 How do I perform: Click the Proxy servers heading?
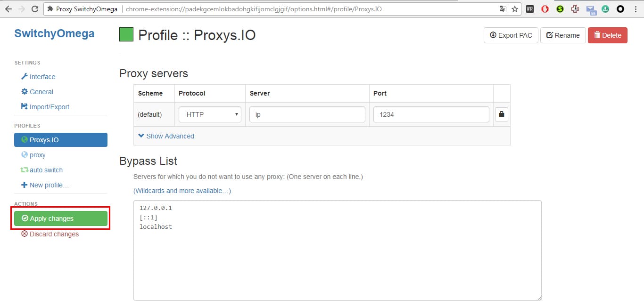pos(154,73)
